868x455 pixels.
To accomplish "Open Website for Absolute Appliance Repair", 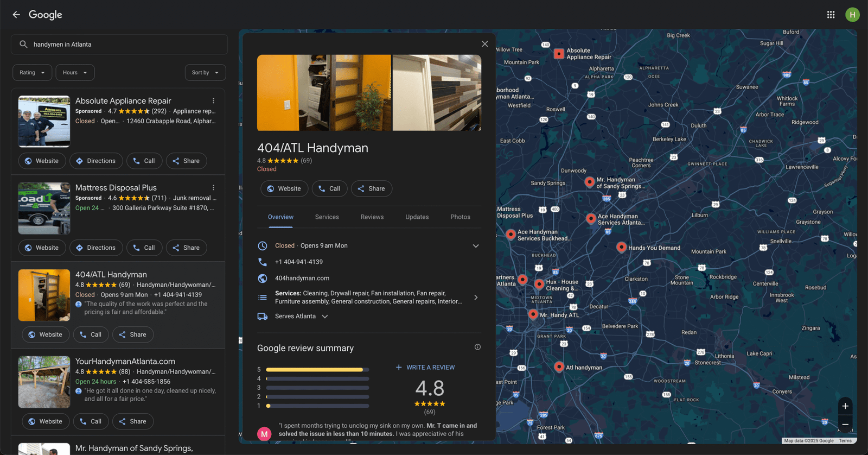I will click(x=42, y=161).
